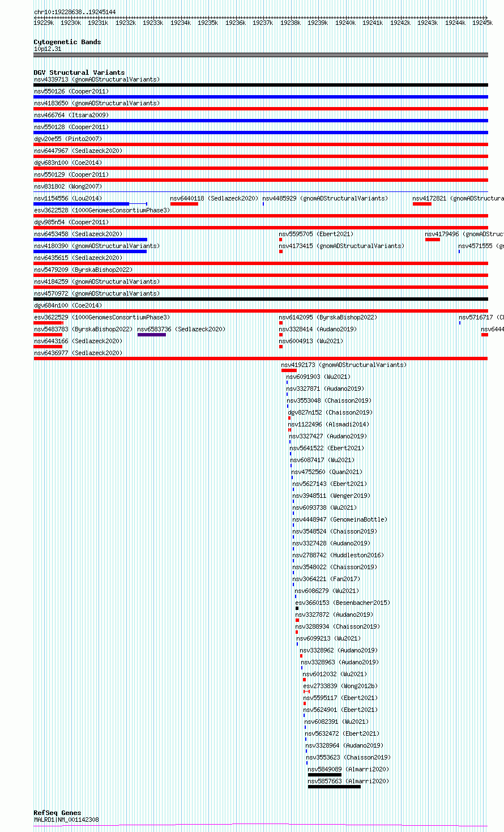Click the dgv683n100 (Coe2014) label

point(68,163)
